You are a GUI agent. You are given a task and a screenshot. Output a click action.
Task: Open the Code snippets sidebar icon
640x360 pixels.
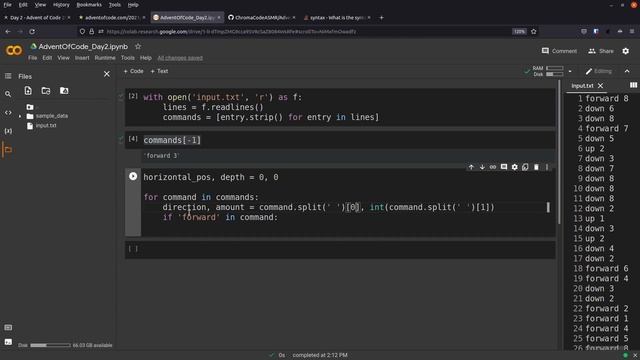tap(8, 113)
